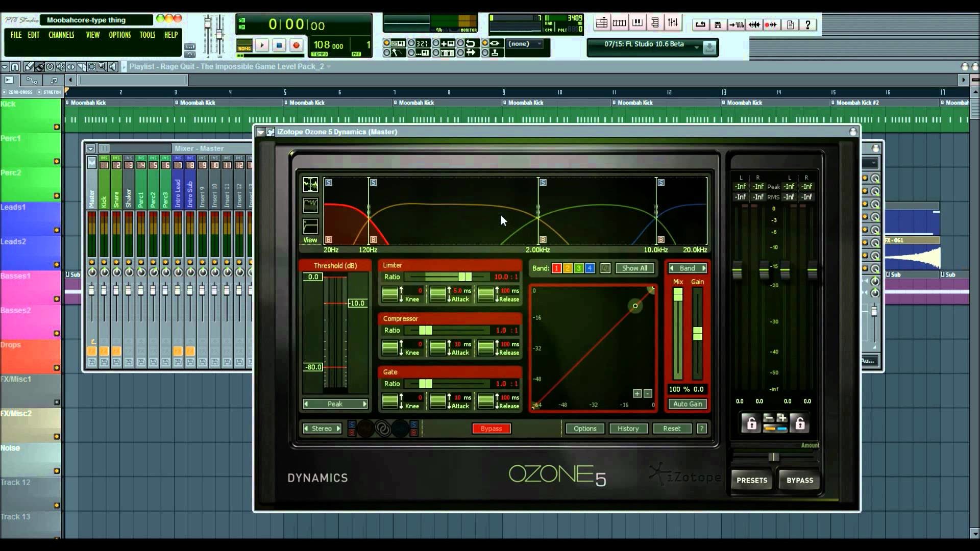Toggle bypass on Ozone band 2

[x=374, y=239]
